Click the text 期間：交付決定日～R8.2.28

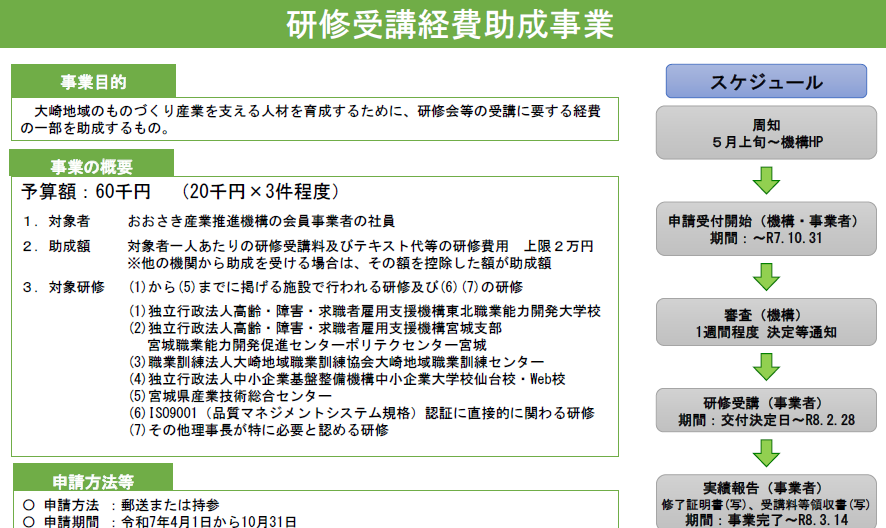pyautogui.click(x=766, y=420)
